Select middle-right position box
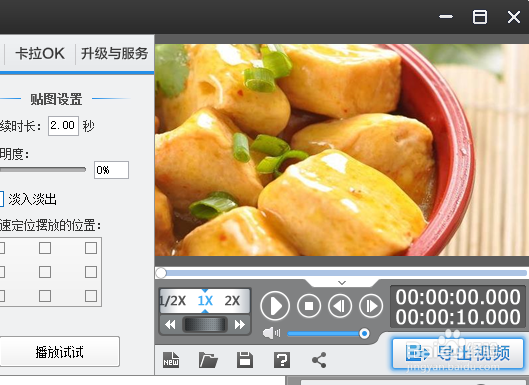 (x=91, y=272)
